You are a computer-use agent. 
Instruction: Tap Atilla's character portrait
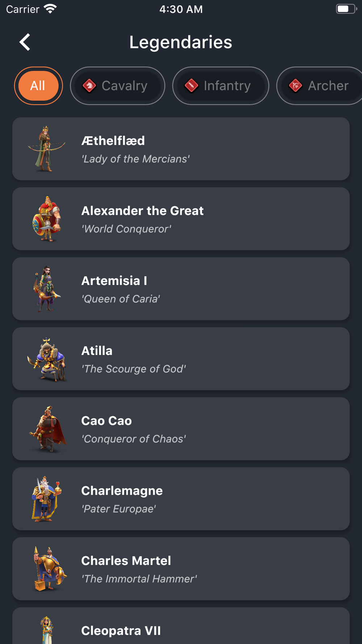point(47,359)
